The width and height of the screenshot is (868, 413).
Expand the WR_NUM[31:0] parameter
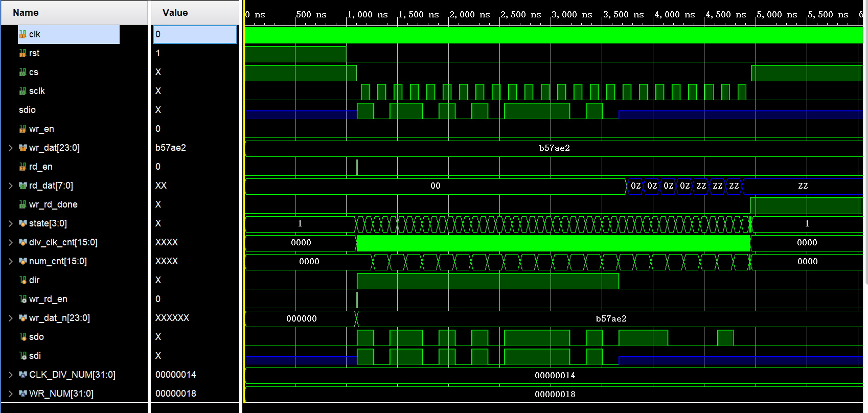tap(10, 394)
